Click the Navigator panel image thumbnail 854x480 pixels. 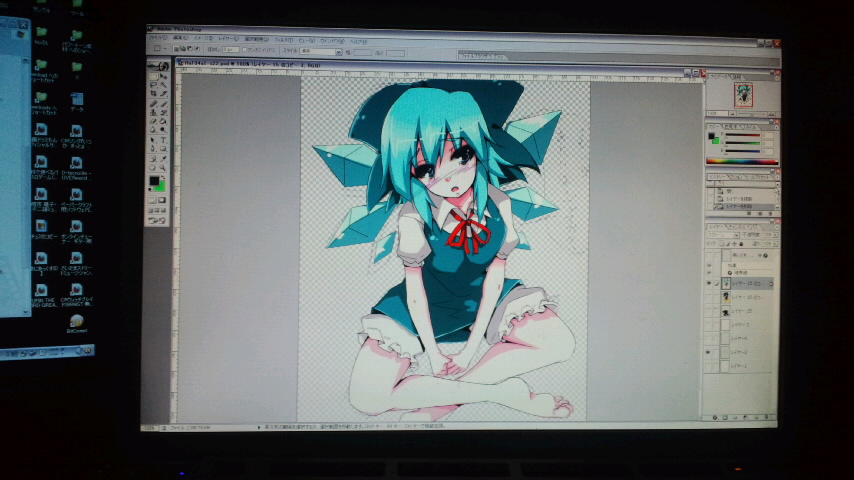(x=743, y=95)
